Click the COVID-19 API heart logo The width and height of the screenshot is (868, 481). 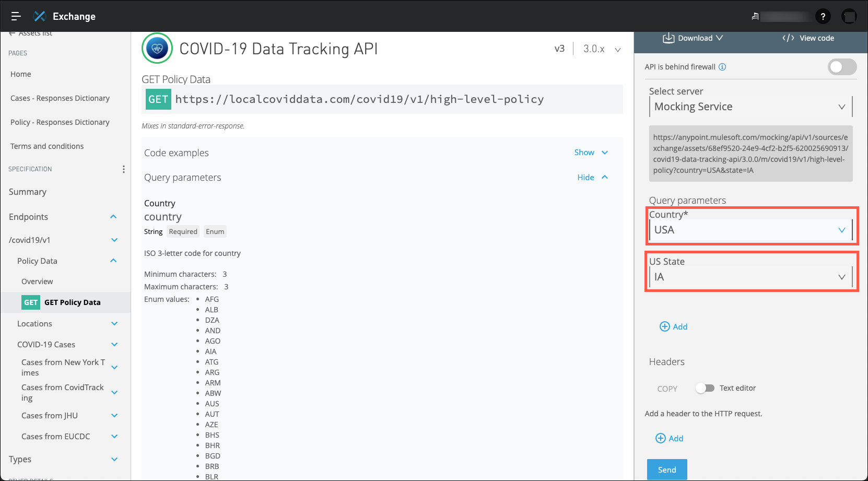[x=157, y=48]
